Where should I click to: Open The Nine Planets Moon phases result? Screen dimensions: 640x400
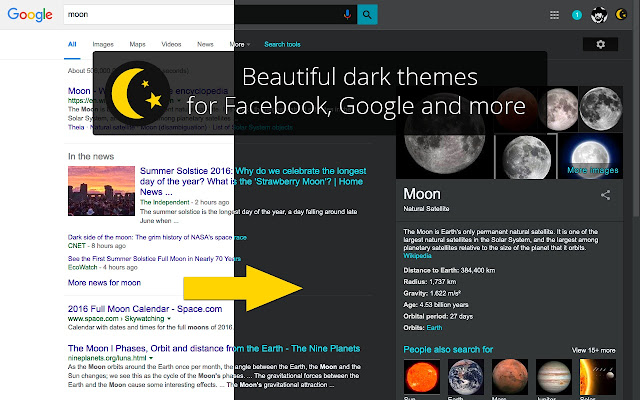(214, 348)
